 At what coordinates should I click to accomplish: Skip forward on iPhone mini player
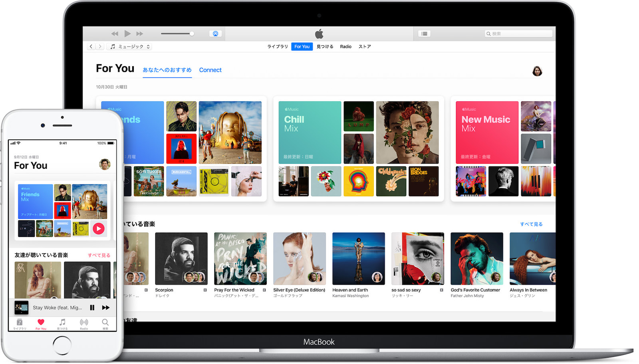(106, 308)
